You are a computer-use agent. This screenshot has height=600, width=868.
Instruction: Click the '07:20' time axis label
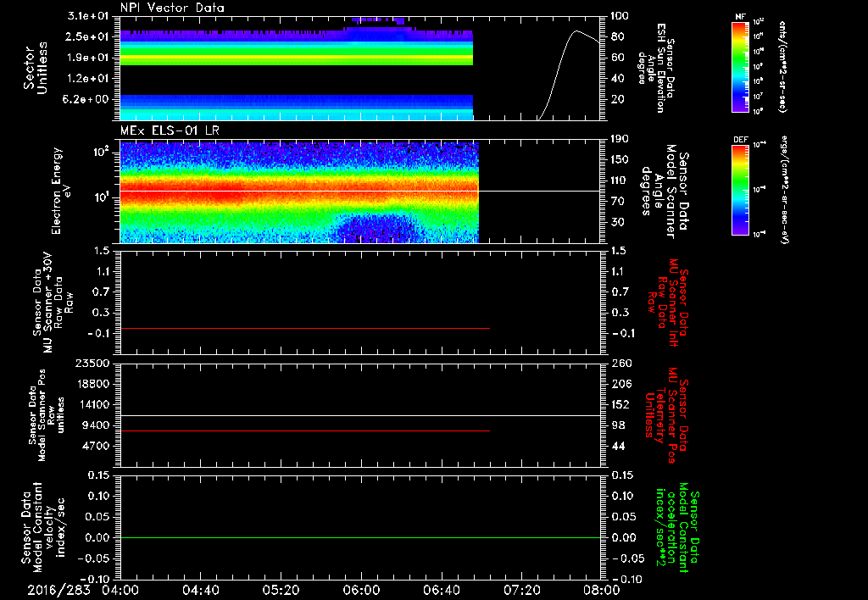point(521,590)
